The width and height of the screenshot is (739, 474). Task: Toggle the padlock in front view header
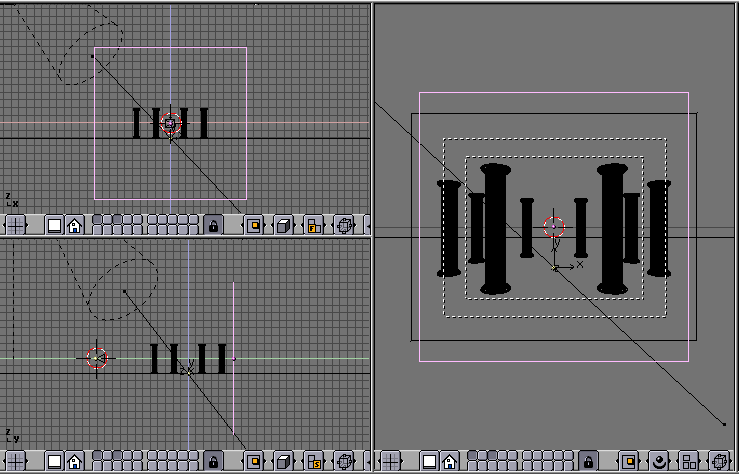(x=212, y=225)
